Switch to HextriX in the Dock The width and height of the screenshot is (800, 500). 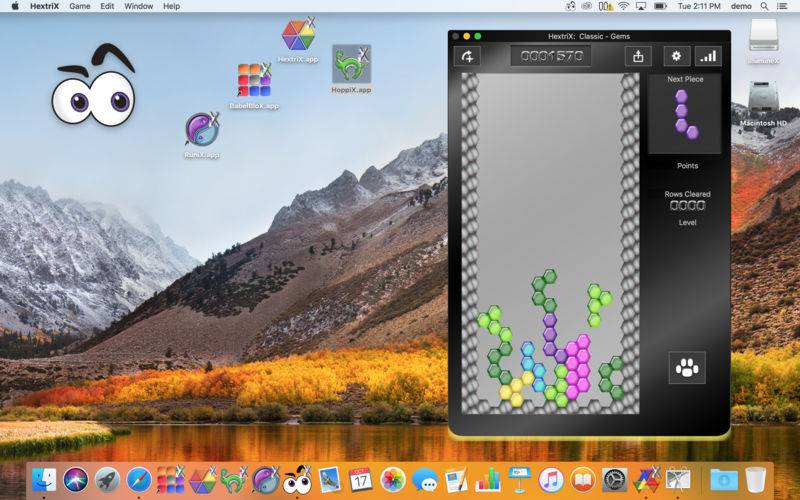pyautogui.click(x=202, y=480)
